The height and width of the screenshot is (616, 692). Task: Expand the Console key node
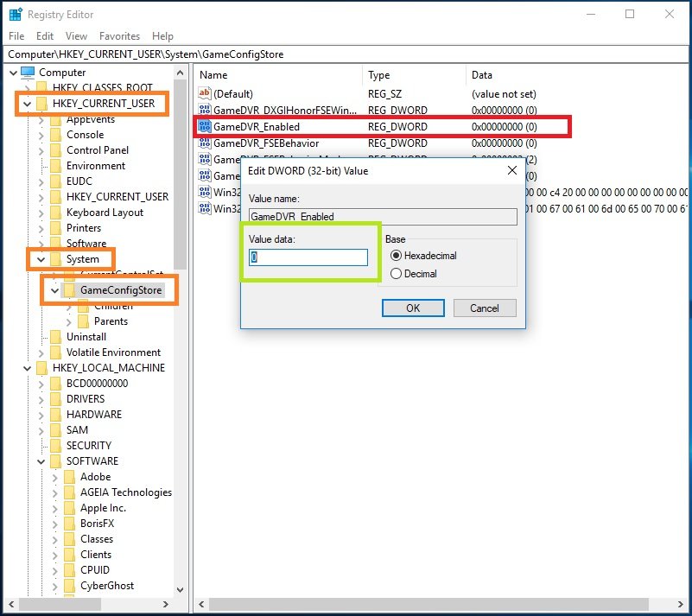coord(41,135)
